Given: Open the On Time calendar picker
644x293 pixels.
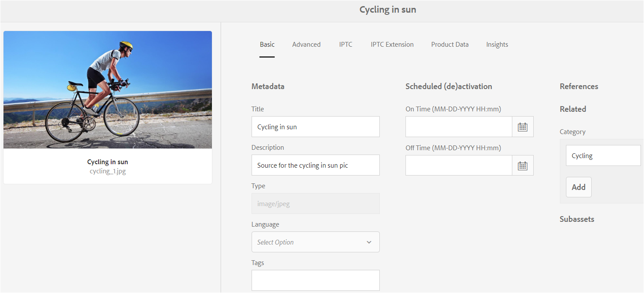Looking at the screenshot, I should [522, 127].
